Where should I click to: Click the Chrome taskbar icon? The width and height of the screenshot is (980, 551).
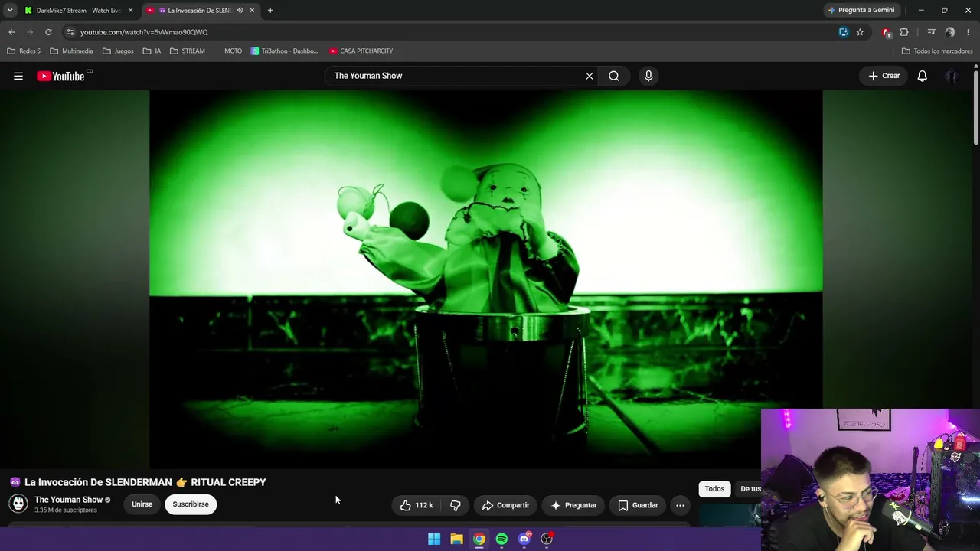point(479,539)
